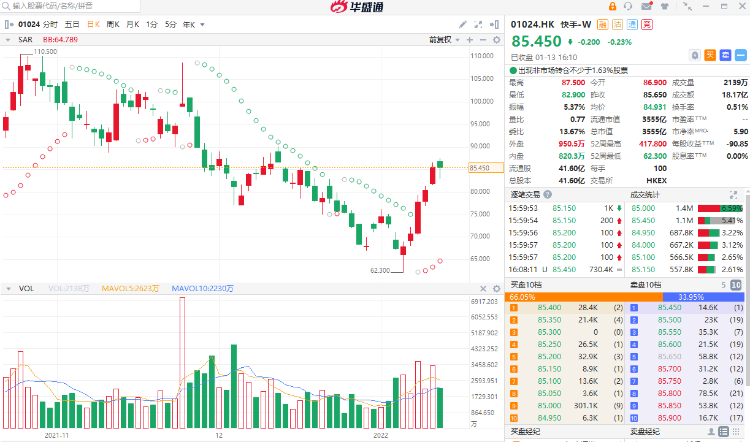The width and height of the screenshot is (750, 442).
Task: Set price alert bell icon
Action: 695,55
